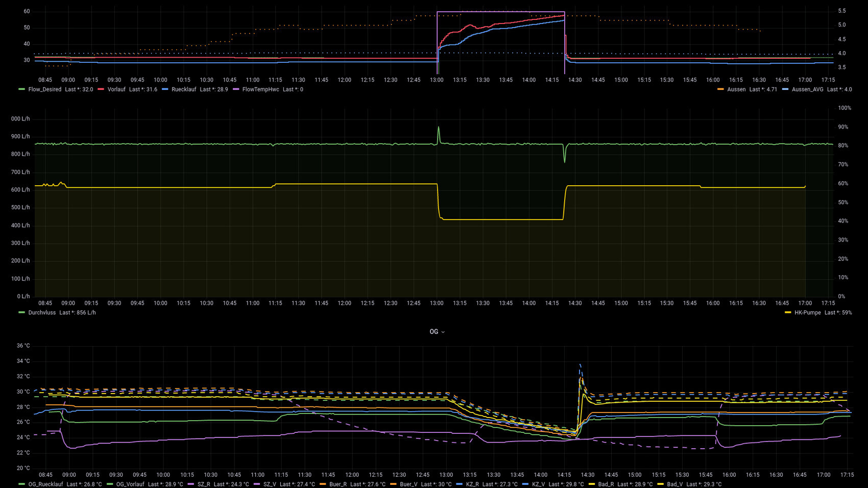Image resolution: width=868 pixels, height=488 pixels.
Task: Click the orange Aussen legend color marker
Action: click(720, 89)
